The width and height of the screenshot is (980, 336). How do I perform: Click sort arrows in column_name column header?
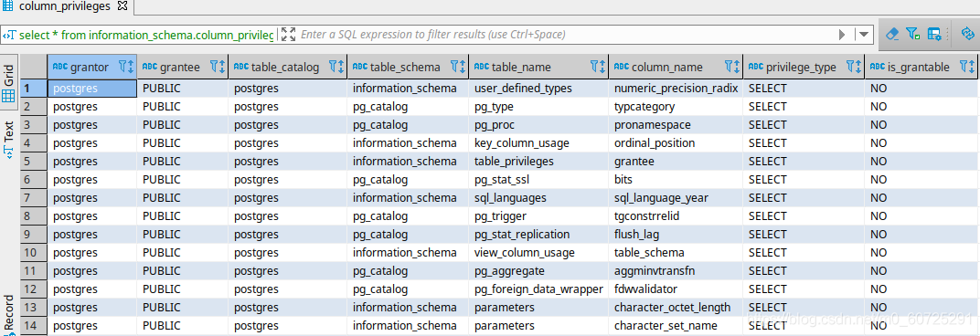(x=736, y=67)
